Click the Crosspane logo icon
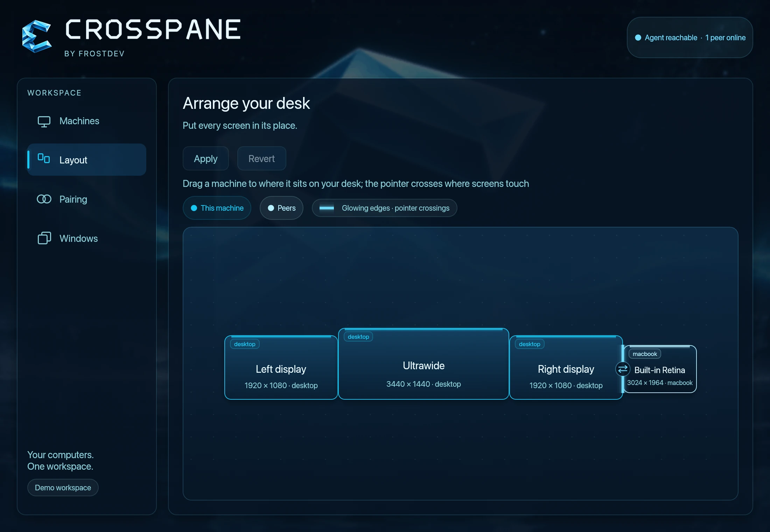Screen dimensions: 770x532 point(37,36)
